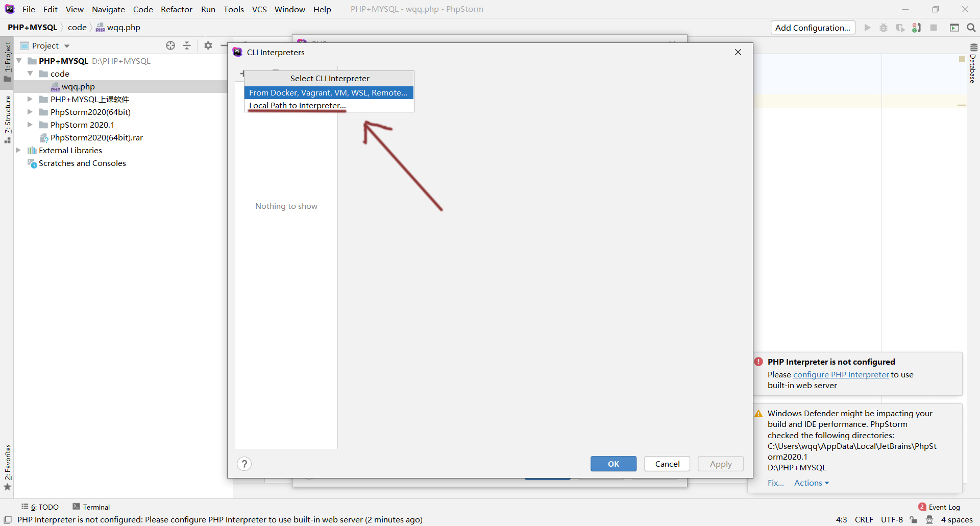Open the 6: TODO tool window

click(40, 507)
